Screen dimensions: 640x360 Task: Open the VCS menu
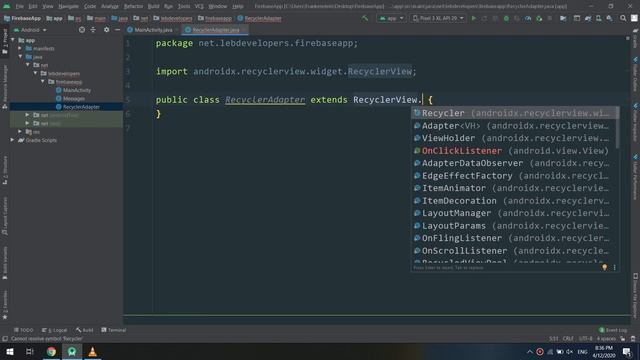199,7
